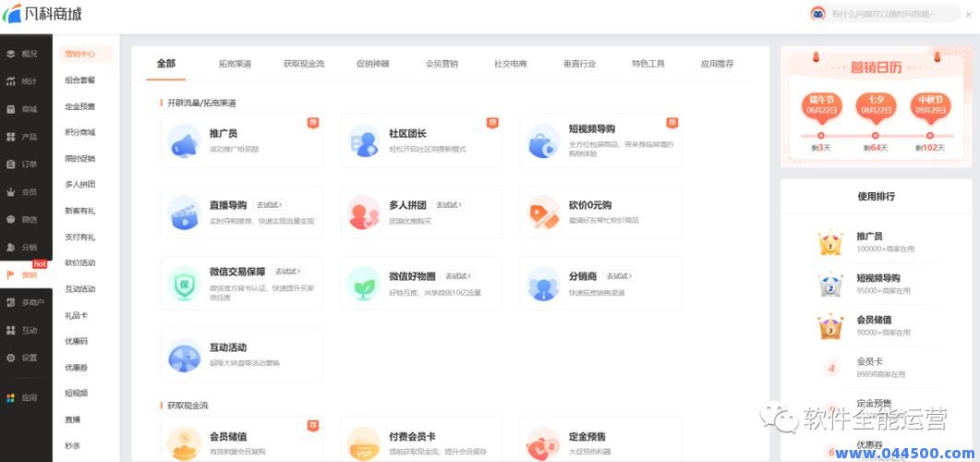Click the 微信好物圈 sprout icon
This screenshot has width=980, height=462.
click(x=364, y=284)
